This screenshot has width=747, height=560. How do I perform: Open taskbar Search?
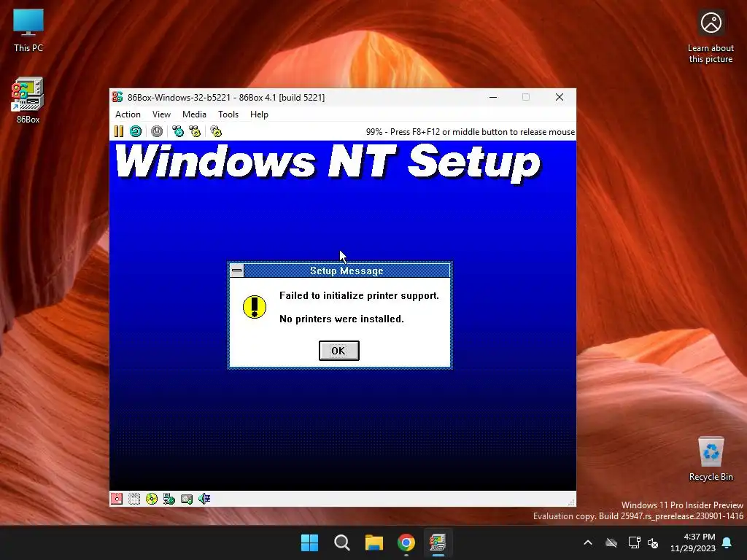pos(342,542)
